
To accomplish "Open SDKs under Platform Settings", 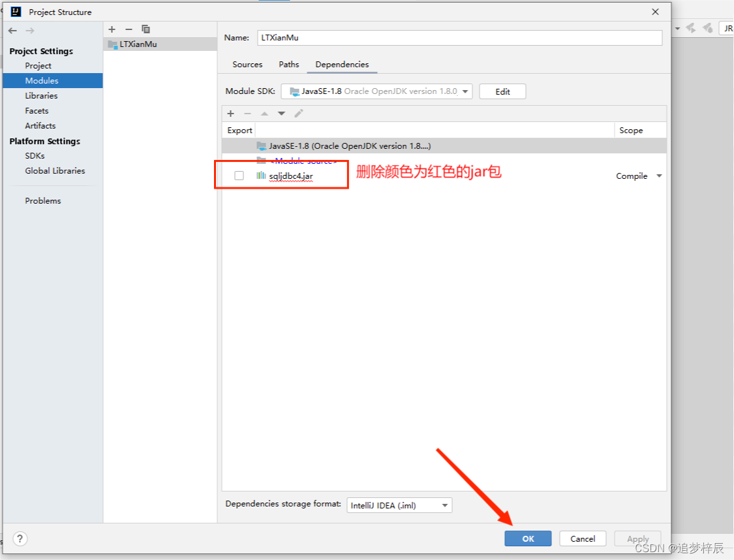I will 35,155.
